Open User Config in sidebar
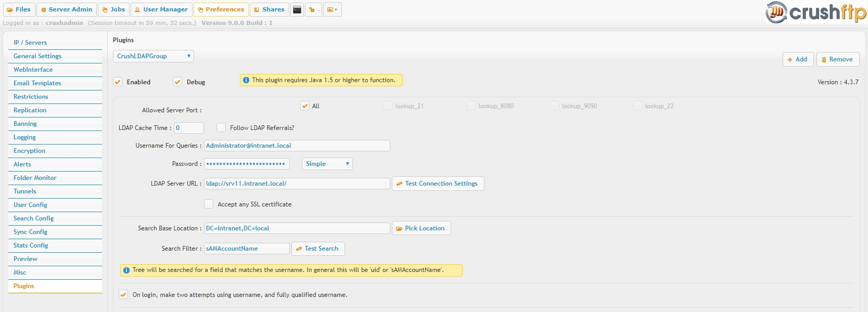 (55, 205)
